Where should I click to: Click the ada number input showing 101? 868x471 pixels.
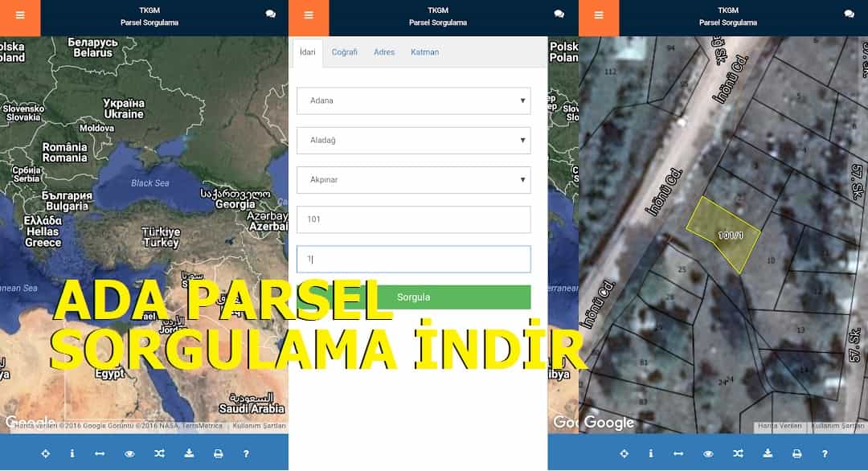coord(413,219)
